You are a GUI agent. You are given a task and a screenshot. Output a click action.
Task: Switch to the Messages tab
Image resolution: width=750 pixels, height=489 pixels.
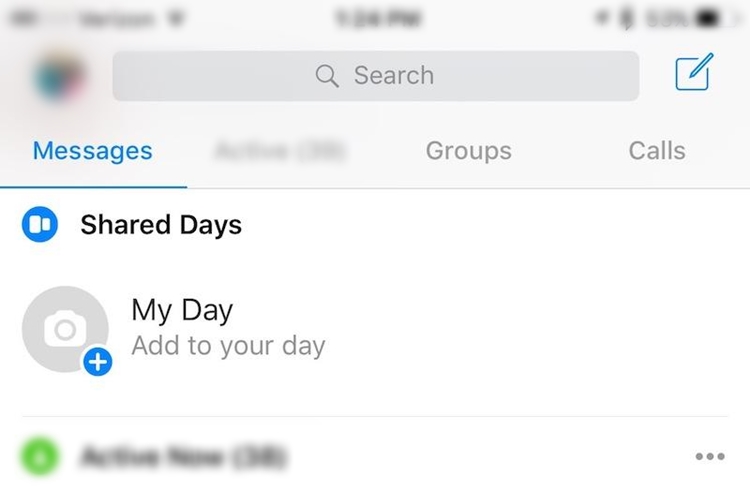(93, 151)
